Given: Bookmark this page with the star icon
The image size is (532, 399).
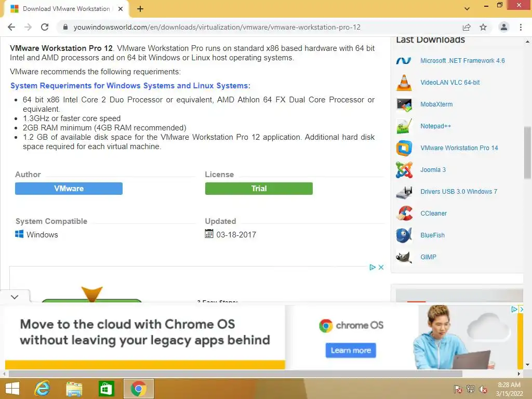Looking at the screenshot, I should [x=483, y=27].
